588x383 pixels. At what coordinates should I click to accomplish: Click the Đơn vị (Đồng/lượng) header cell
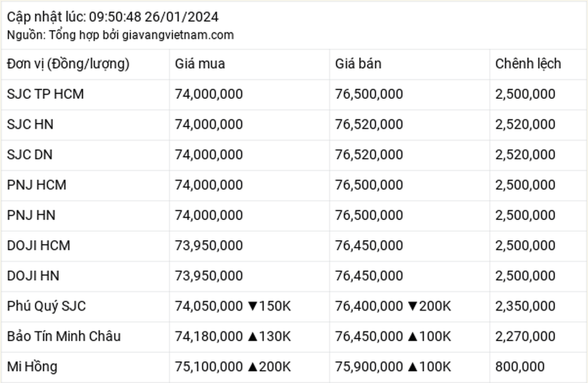[x=68, y=64]
